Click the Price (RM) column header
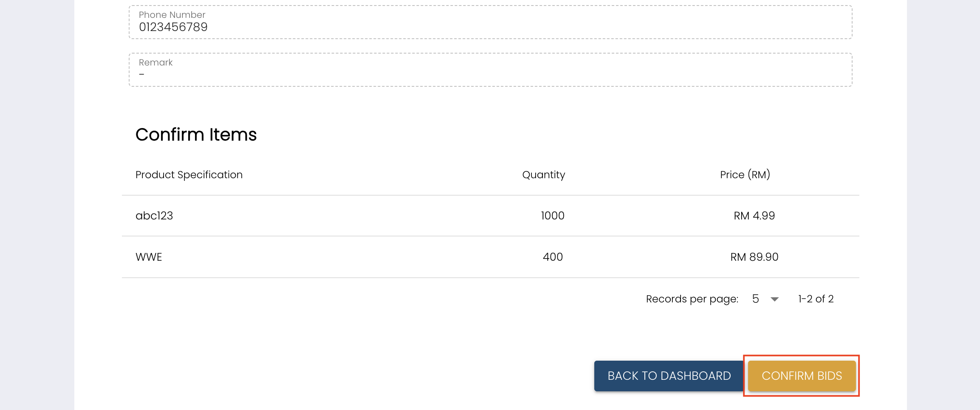 pyautogui.click(x=745, y=175)
